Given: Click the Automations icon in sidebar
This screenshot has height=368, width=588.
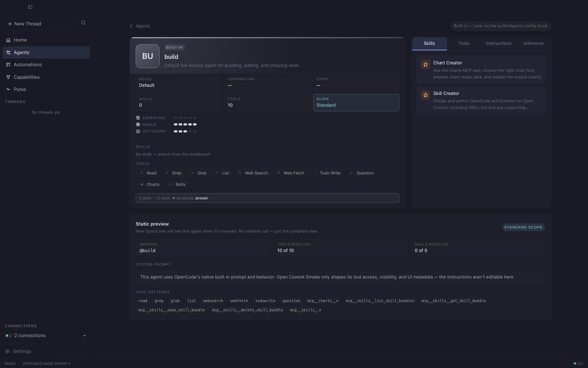Looking at the screenshot, I should [x=8, y=65].
